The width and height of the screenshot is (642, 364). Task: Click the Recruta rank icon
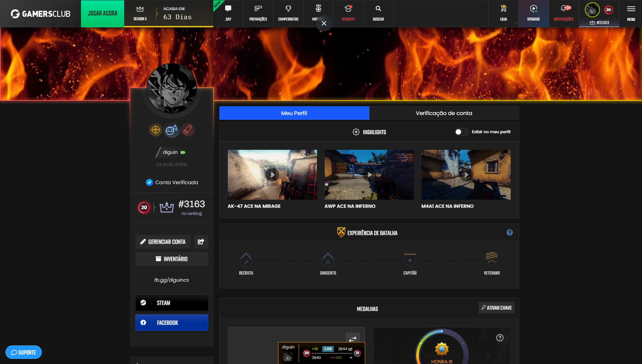click(x=246, y=260)
